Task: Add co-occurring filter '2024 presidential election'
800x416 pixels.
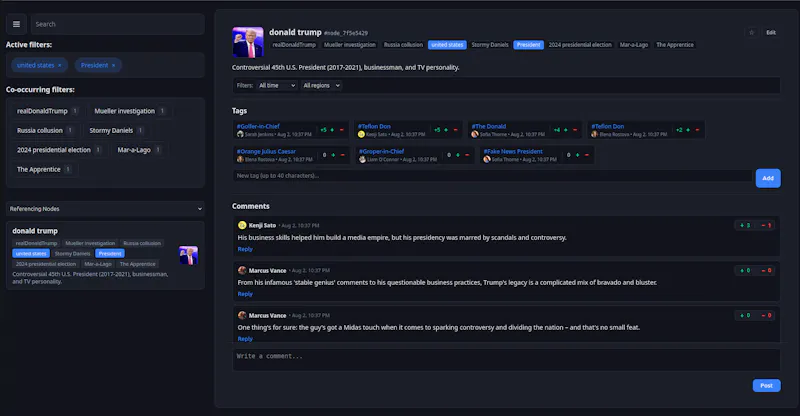Action: (x=59, y=150)
